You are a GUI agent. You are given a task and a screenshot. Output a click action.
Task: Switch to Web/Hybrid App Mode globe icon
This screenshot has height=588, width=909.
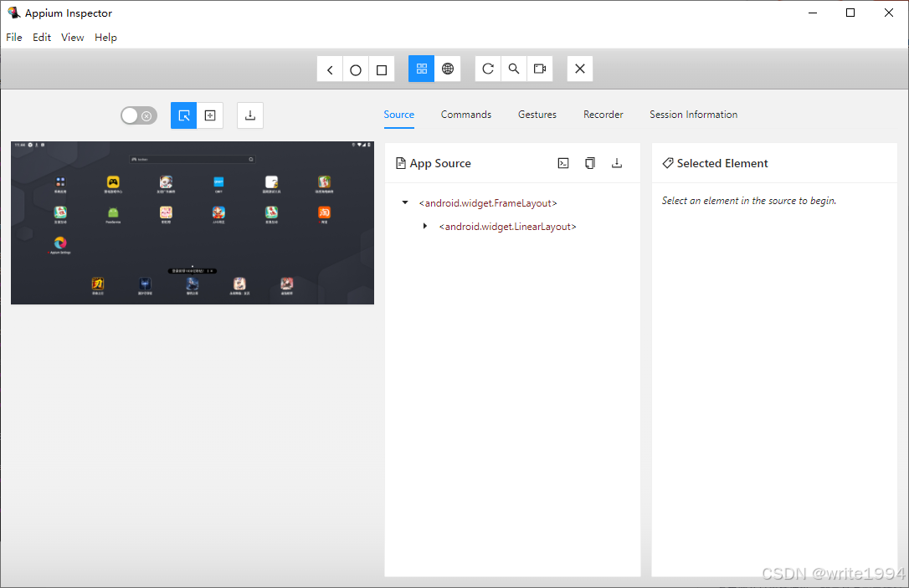tap(448, 69)
